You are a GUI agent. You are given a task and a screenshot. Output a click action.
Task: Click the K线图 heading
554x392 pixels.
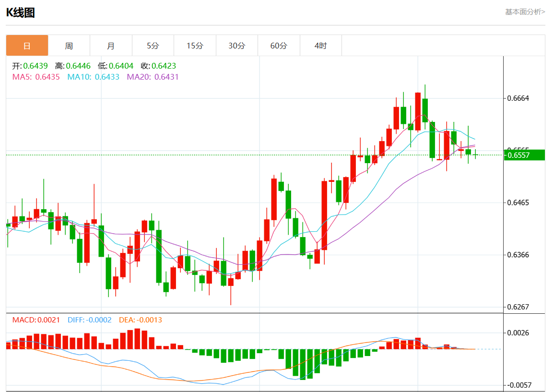click(x=21, y=13)
